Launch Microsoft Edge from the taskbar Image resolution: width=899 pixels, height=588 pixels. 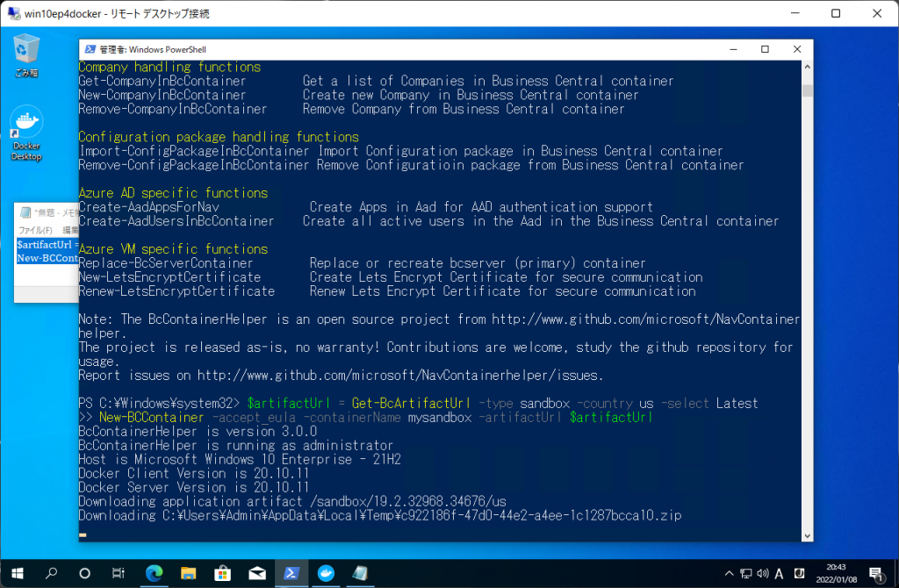pyautogui.click(x=154, y=573)
